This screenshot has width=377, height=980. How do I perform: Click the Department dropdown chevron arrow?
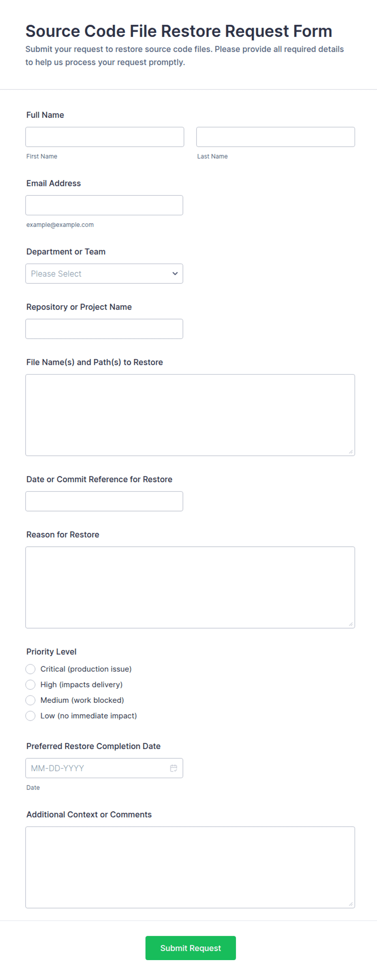175,274
